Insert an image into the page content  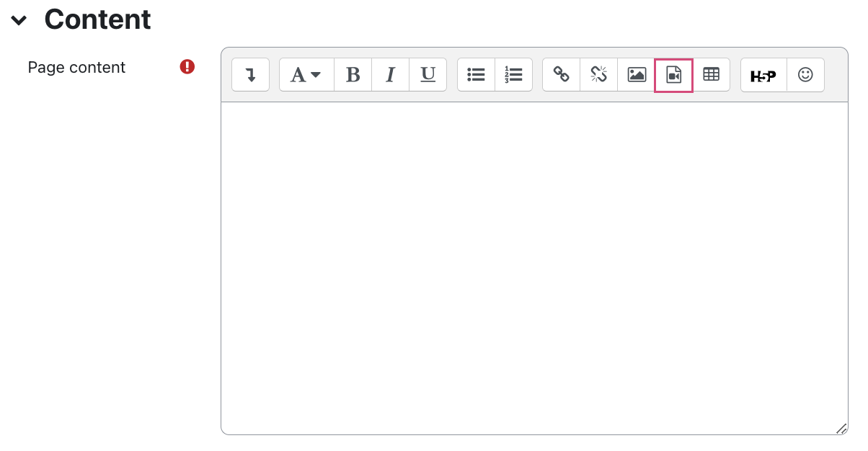tap(636, 74)
